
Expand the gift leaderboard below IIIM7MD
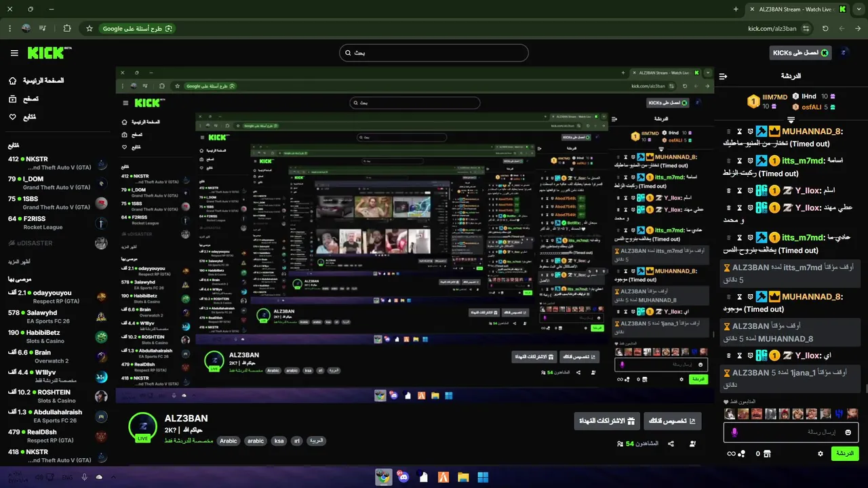791,119
